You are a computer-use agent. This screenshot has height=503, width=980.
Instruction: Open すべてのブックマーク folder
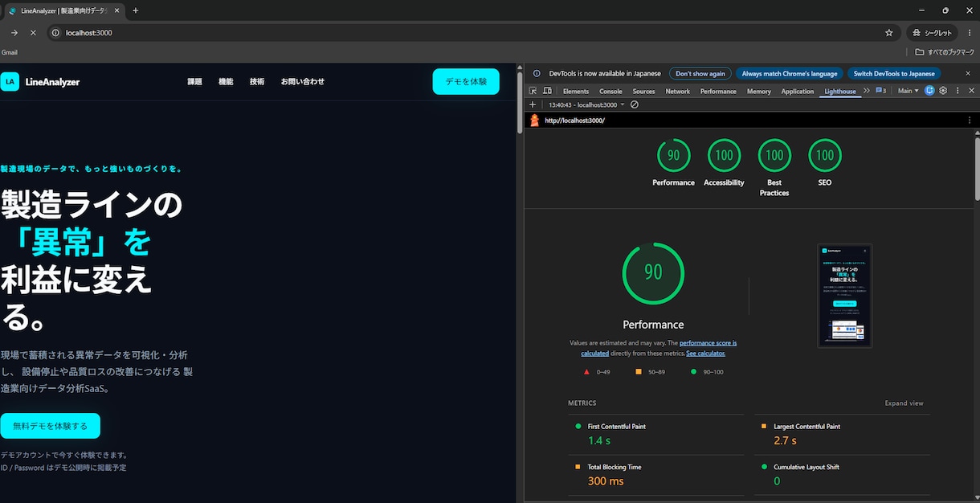point(945,52)
